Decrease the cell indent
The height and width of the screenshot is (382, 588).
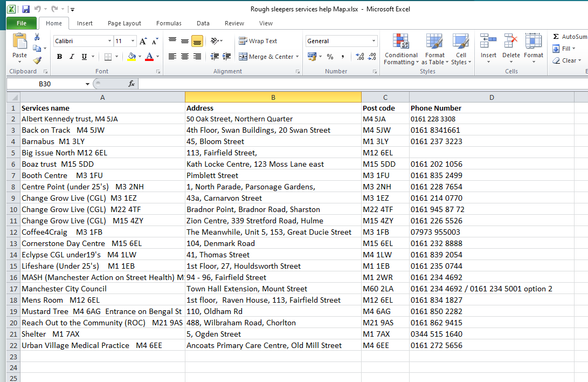point(215,57)
